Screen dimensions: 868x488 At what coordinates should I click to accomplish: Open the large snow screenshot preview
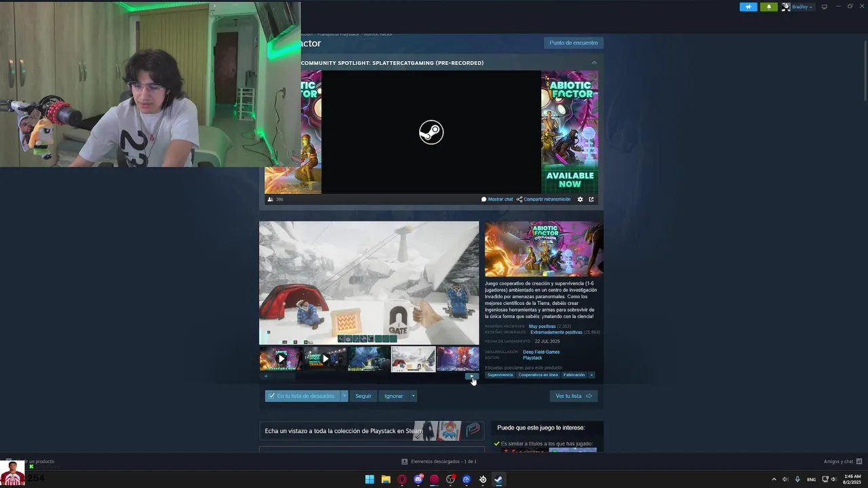tap(369, 283)
